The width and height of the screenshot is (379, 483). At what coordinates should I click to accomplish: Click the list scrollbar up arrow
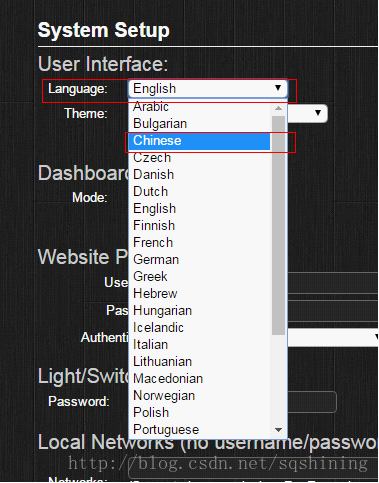pyautogui.click(x=278, y=108)
